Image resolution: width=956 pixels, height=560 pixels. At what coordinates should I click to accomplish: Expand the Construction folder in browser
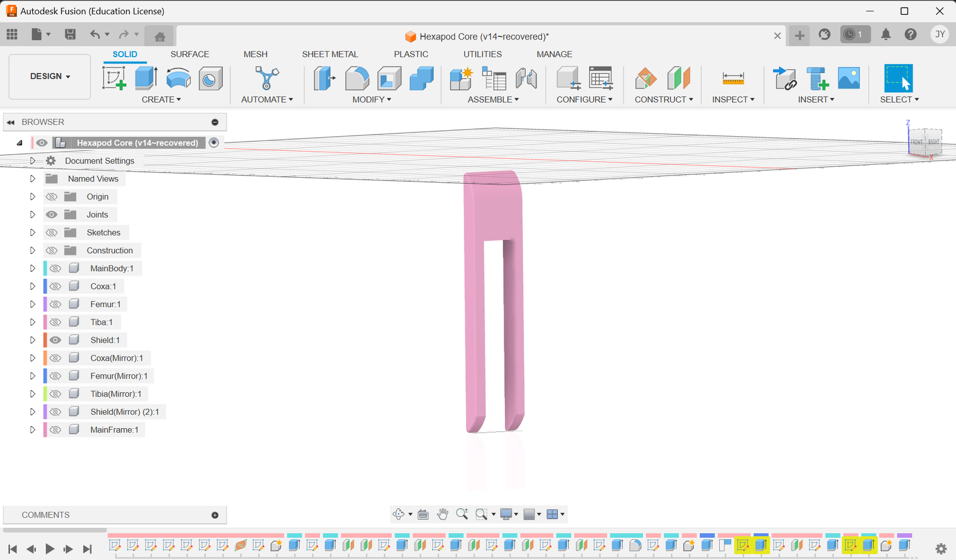pos(32,250)
